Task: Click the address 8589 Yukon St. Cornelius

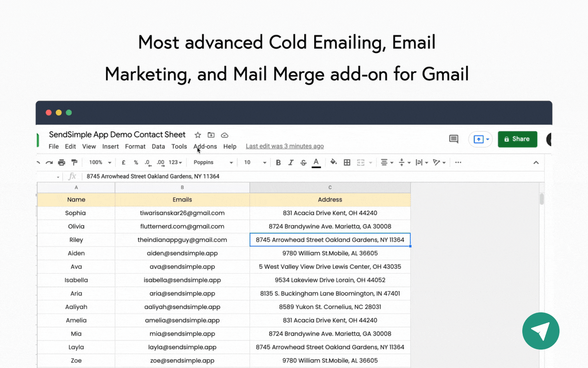Action: click(x=330, y=307)
